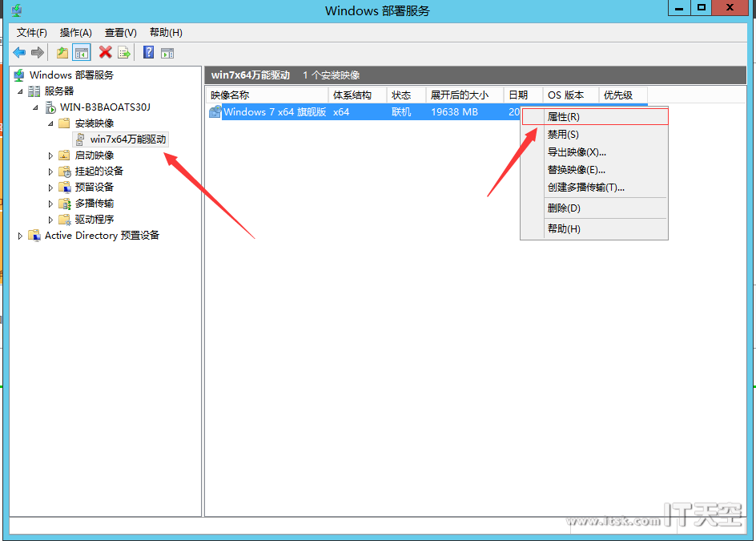Expand the Active Directory 预置设备 node
756x541 pixels.
[x=21, y=236]
